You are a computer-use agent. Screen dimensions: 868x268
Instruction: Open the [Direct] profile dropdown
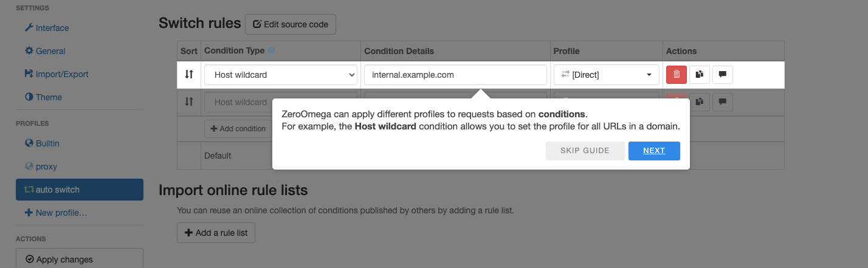[x=607, y=75]
